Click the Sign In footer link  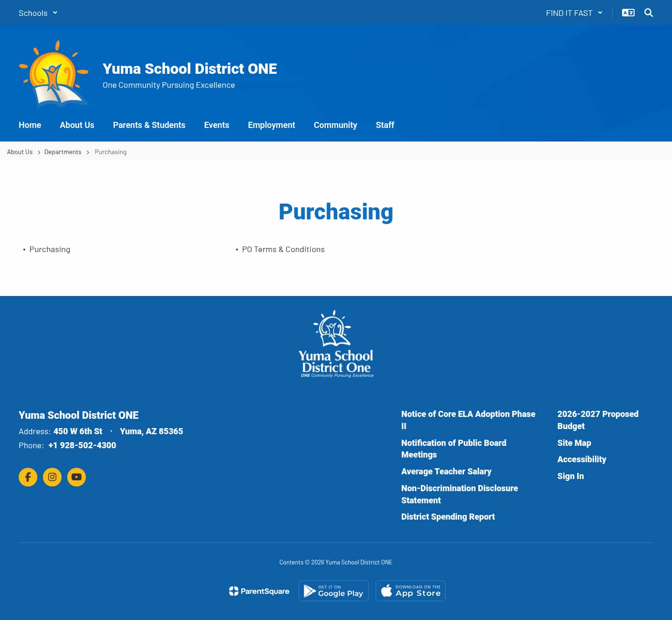pyautogui.click(x=570, y=476)
